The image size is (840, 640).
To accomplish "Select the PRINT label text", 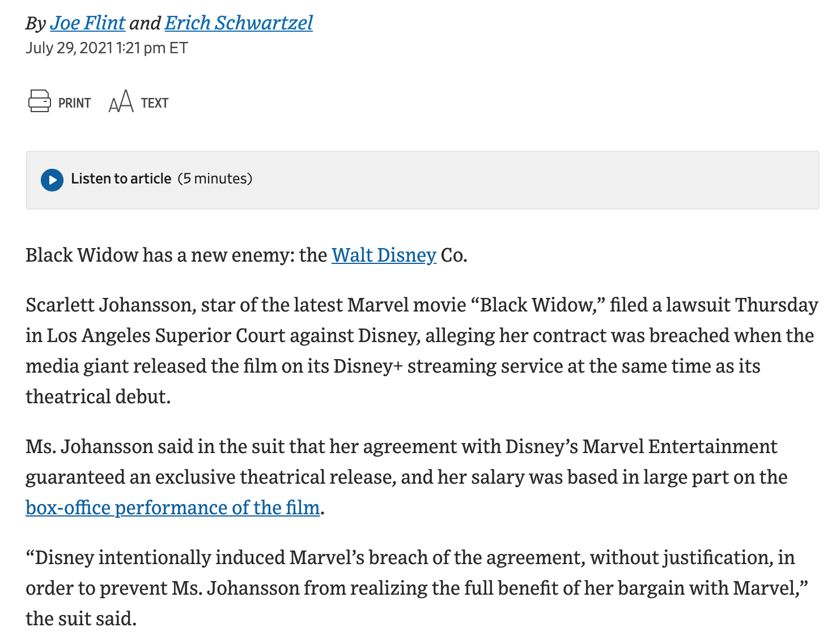I will pos(74,103).
